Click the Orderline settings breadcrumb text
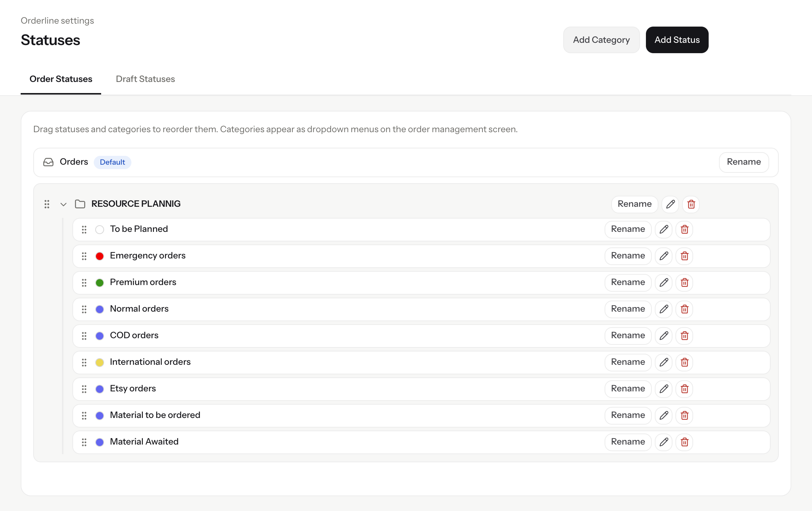Image resolution: width=812 pixels, height=511 pixels. pos(57,21)
